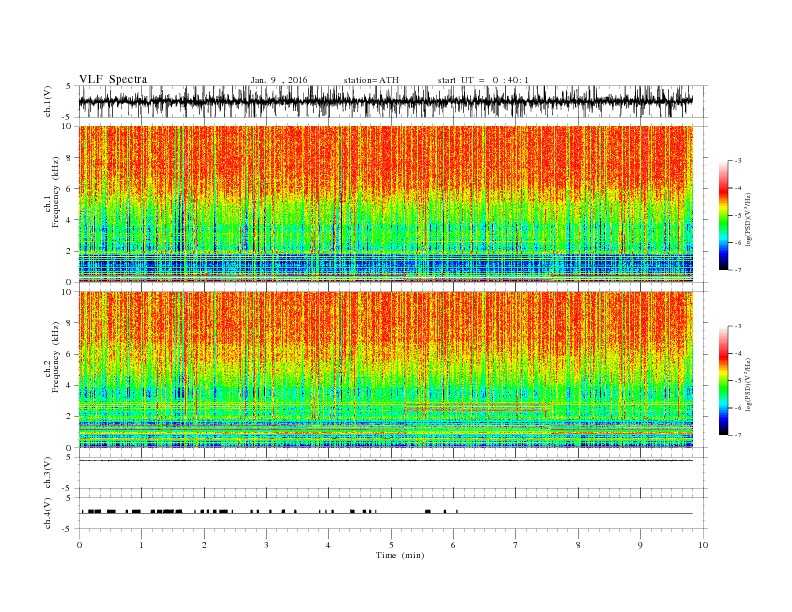This screenshot has height=612, width=792.
Task: Click the "-3" tick on ch.1 colorbar
Action: point(738,161)
